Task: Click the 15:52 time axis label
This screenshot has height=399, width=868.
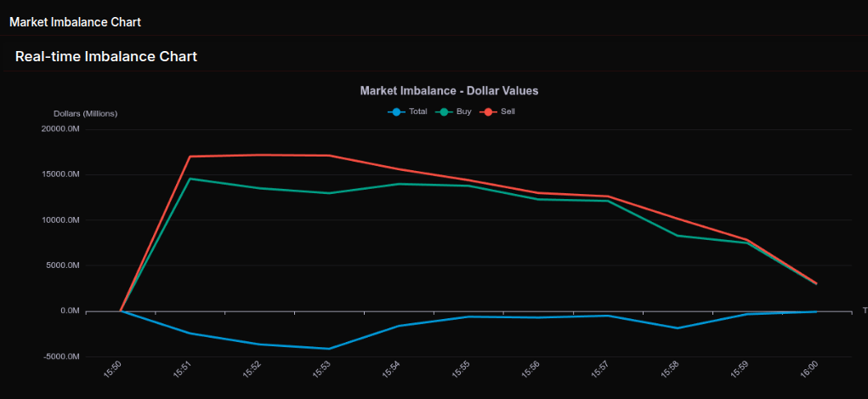Action: (252, 370)
